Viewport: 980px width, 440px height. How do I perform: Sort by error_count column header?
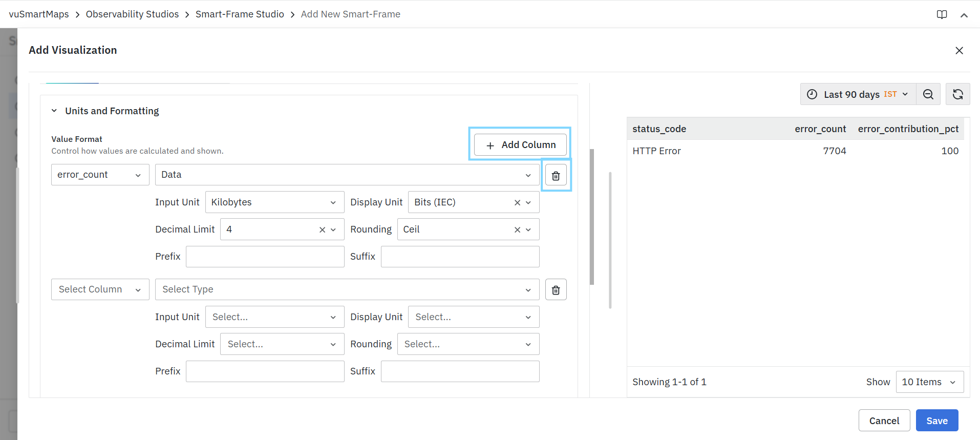point(820,129)
